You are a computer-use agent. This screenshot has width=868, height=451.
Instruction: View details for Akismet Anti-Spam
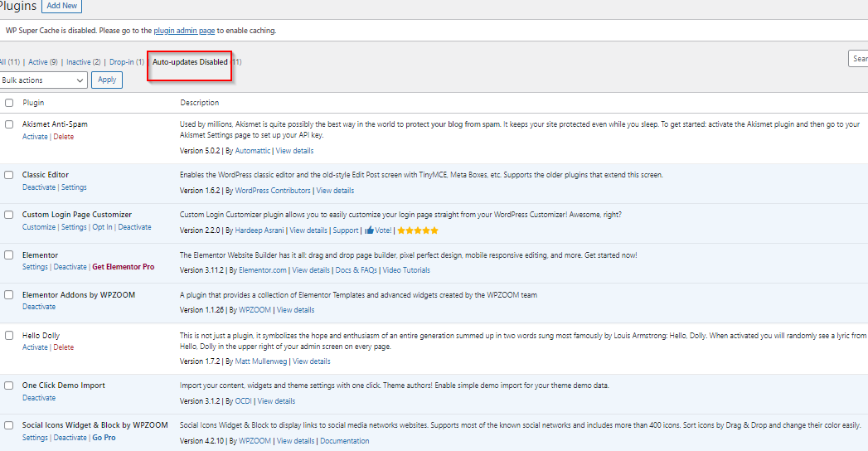[294, 151]
